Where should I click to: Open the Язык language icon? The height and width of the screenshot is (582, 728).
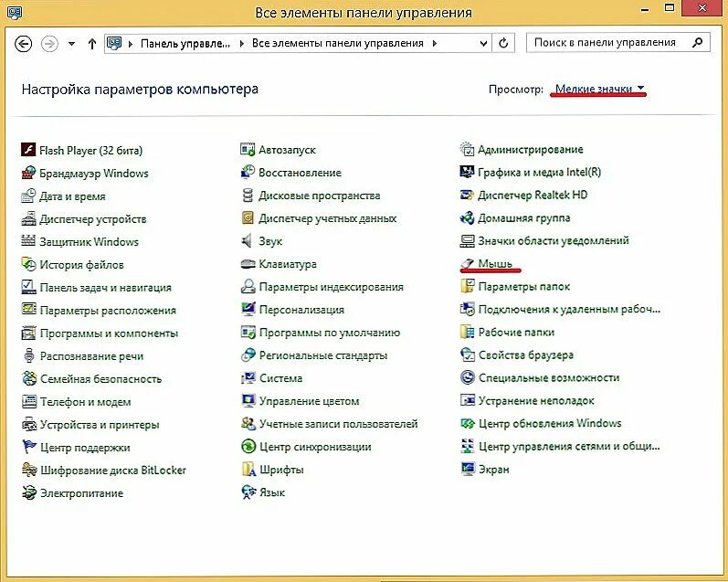(x=248, y=492)
